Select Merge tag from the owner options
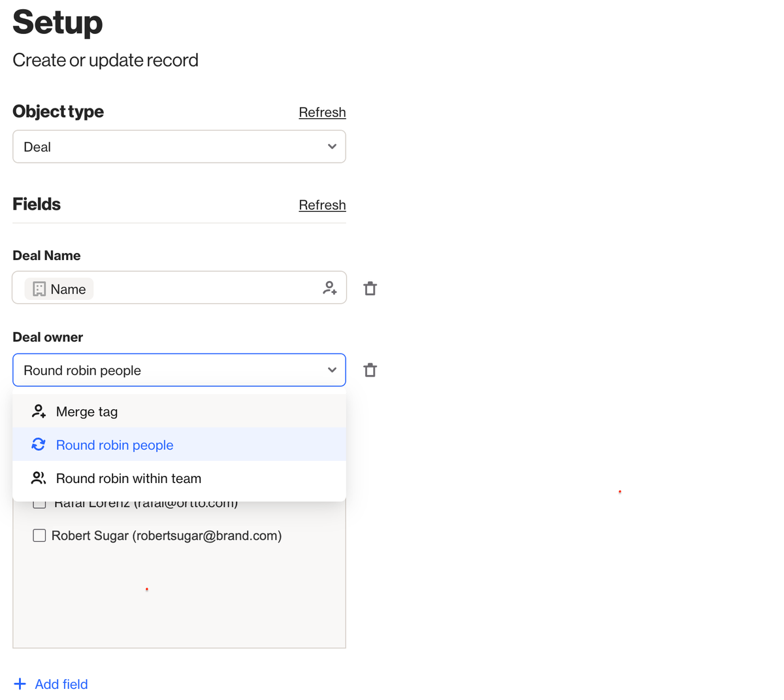Viewport: 784px width, 700px height. pos(86,411)
